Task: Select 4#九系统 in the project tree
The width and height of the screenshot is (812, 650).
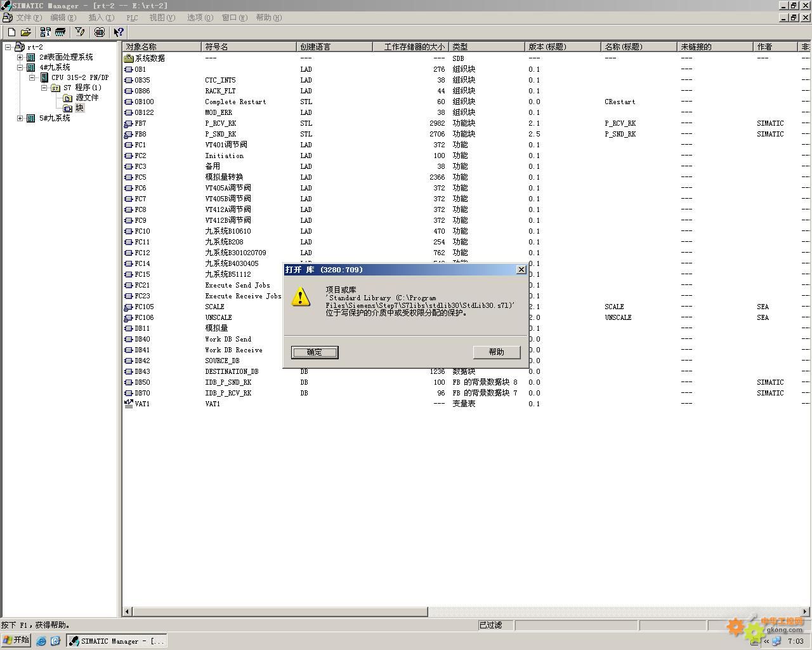Action: tap(55, 67)
